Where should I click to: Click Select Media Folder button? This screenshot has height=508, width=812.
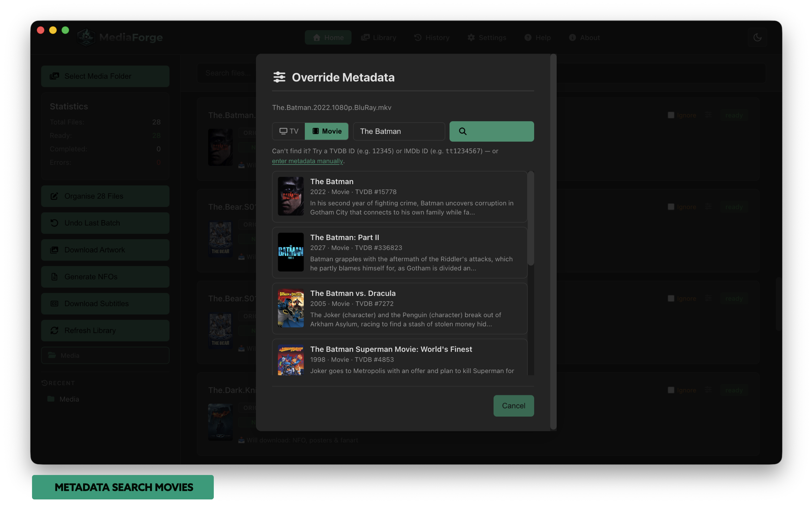click(105, 76)
